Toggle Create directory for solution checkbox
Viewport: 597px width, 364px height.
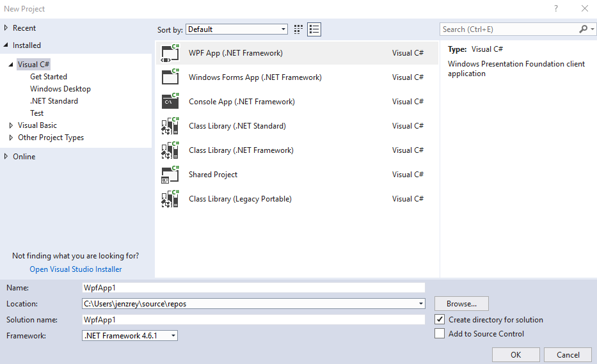point(440,319)
